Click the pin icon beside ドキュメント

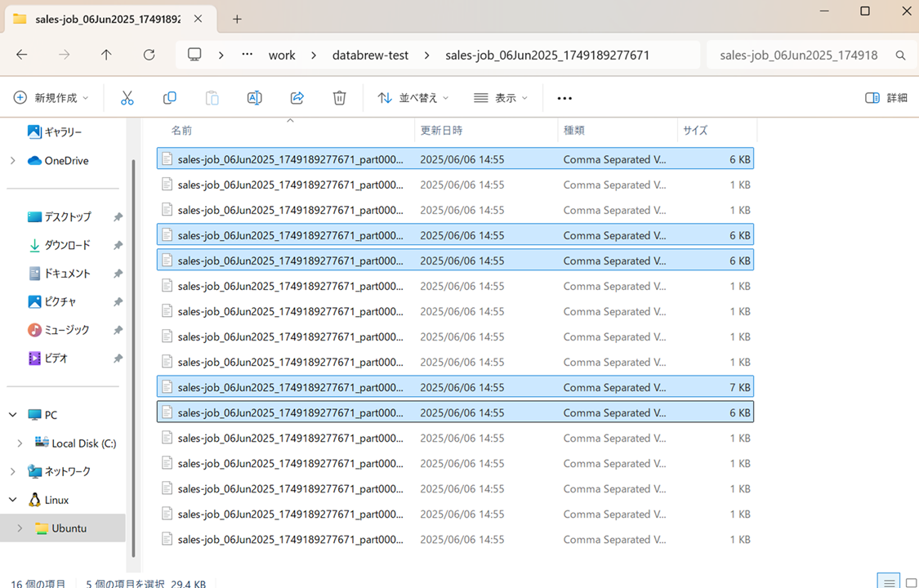(x=118, y=274)
